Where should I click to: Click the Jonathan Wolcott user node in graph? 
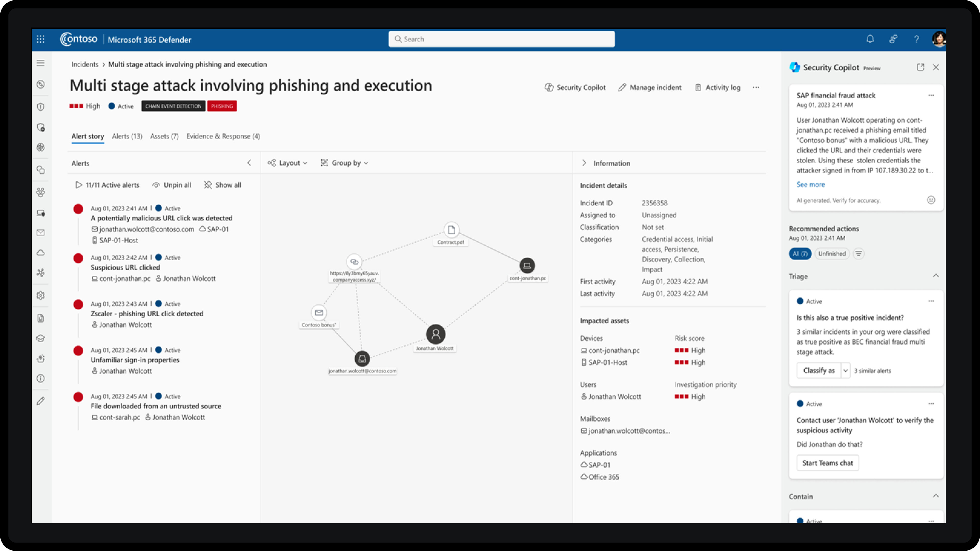pos(436,334)
